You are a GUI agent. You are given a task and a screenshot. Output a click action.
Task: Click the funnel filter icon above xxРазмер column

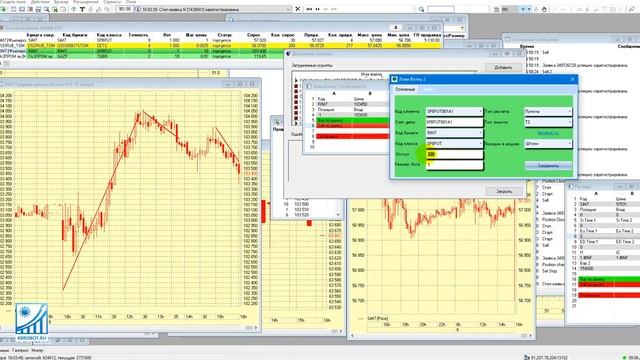coord(462,28)
